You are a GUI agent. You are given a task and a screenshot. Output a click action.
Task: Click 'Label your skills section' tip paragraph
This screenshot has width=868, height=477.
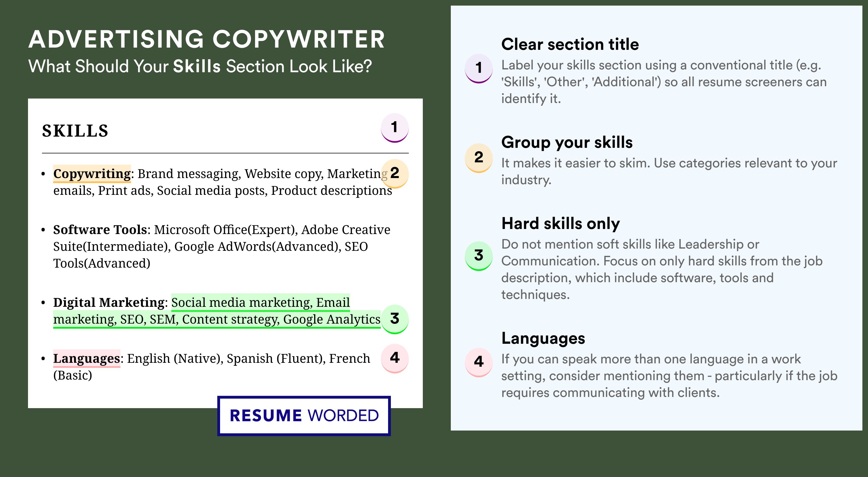pyautogui.click(x=664, y=82)
